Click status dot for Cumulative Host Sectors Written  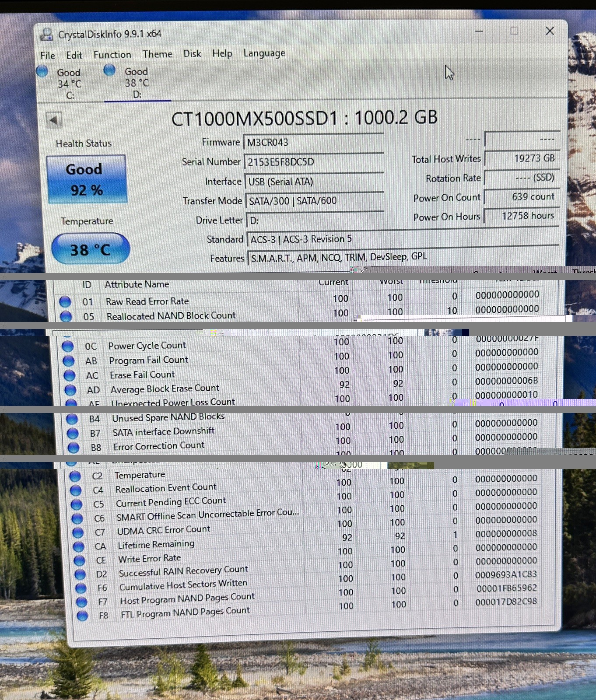point(81,588)
